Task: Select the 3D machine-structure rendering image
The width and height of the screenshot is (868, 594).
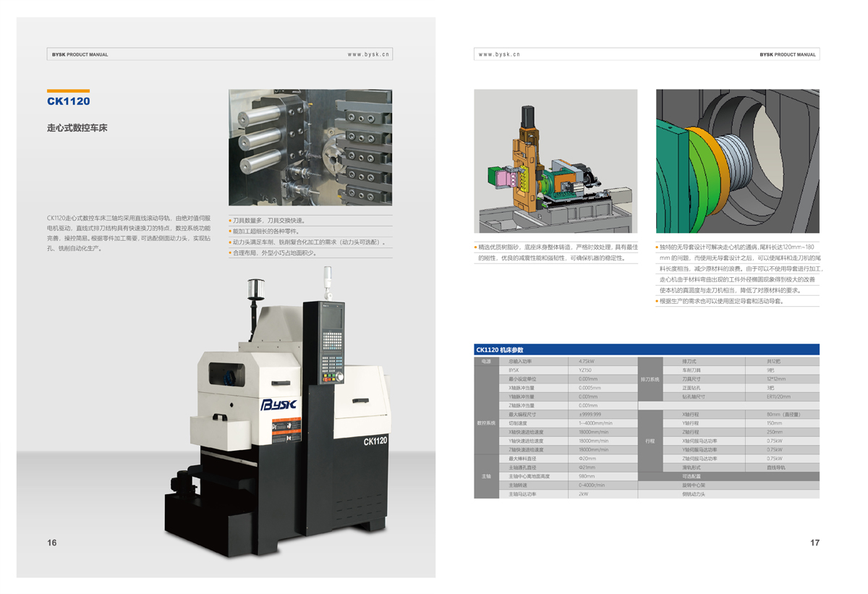Action: pyautogui.click(x=556, y=161)
